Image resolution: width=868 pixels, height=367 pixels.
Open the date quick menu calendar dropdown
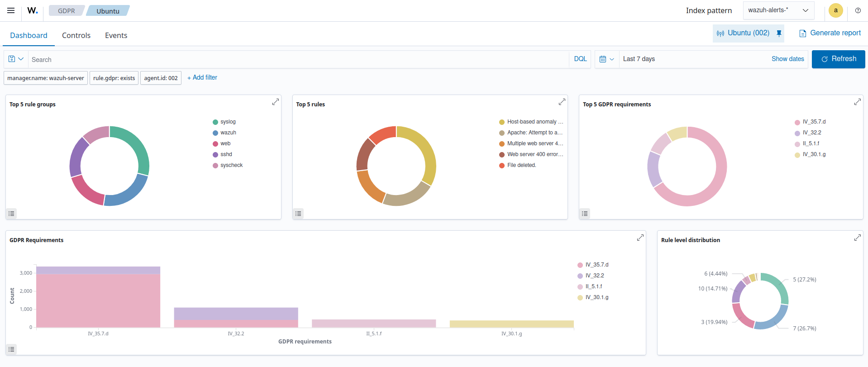click(x=606, y=59)
